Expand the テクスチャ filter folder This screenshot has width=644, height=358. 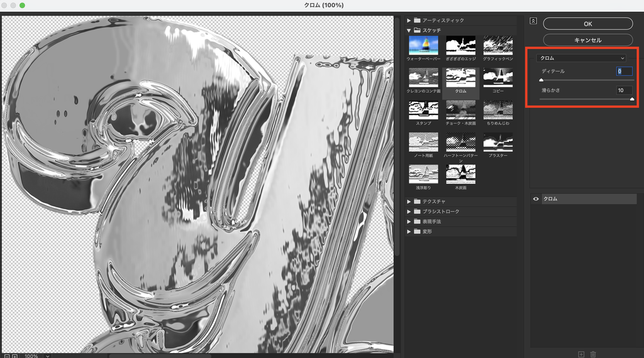409,202
